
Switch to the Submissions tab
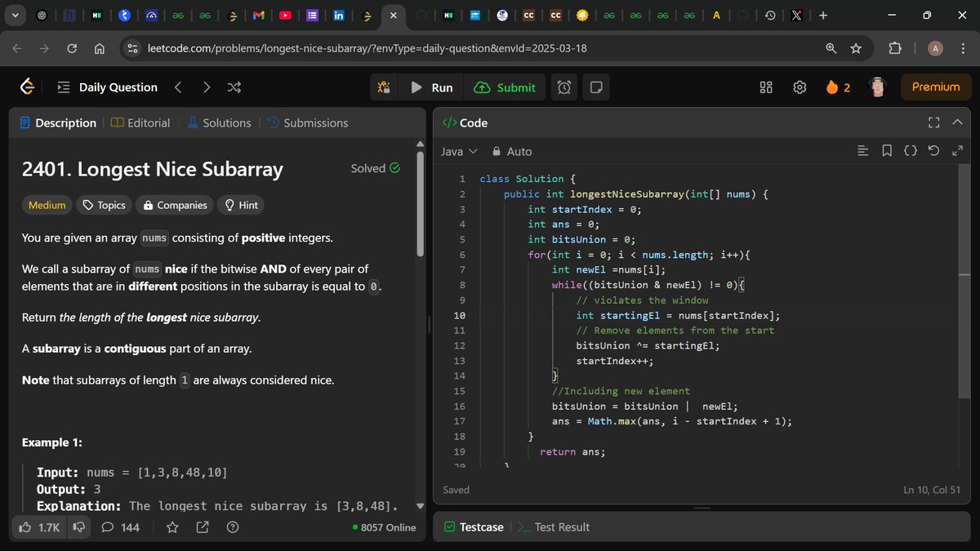(308, 122)
